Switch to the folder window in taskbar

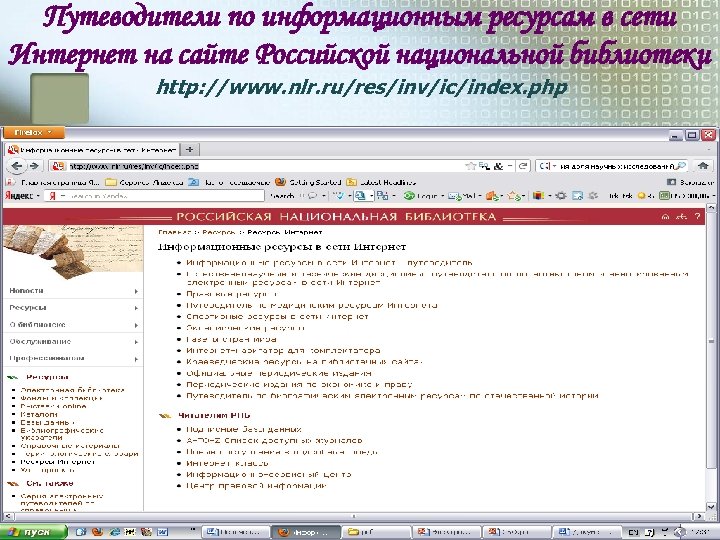coord(376,532)
